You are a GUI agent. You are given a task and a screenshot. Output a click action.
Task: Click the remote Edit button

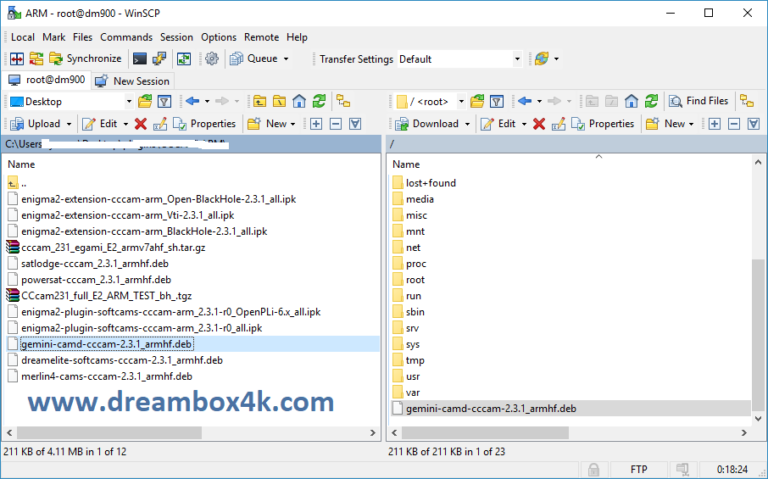[x=499, y=124]
